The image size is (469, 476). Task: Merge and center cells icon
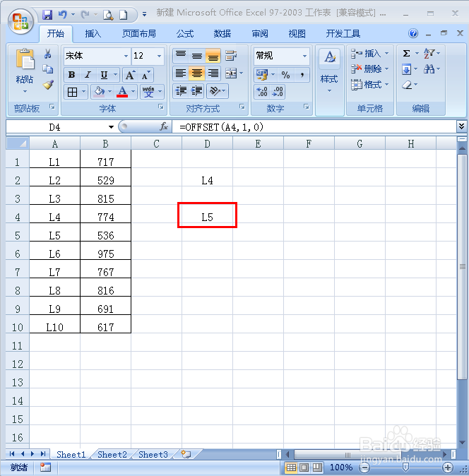[231, 73]
